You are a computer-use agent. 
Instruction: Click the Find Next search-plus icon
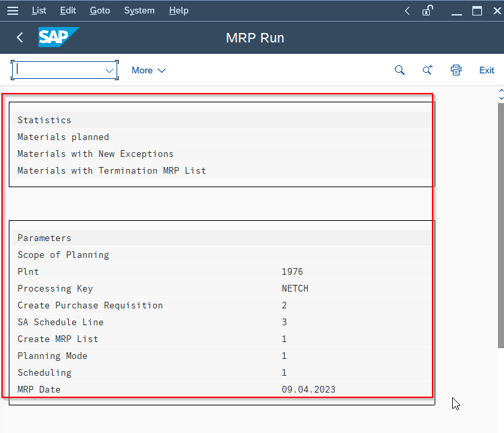tap(427, 70)
